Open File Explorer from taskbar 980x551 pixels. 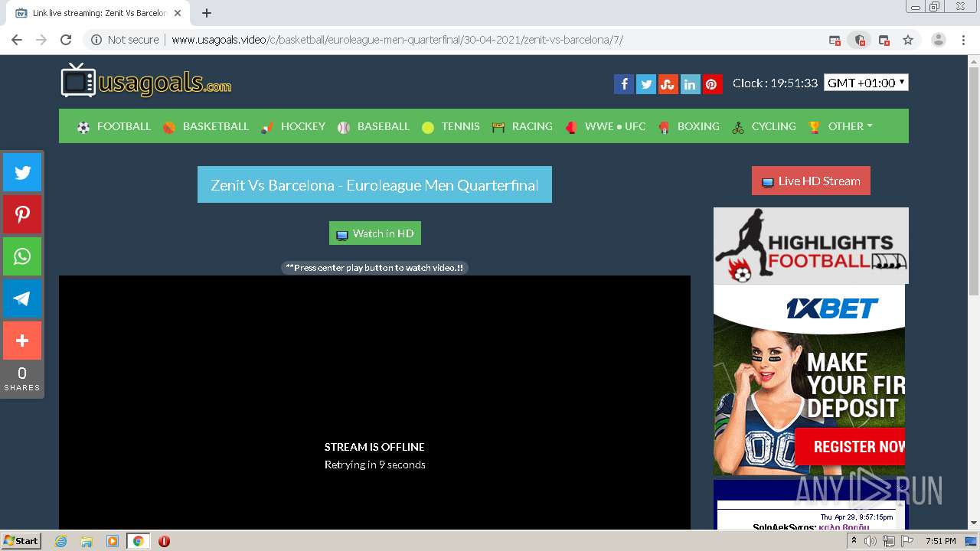(x=87, y=541)
